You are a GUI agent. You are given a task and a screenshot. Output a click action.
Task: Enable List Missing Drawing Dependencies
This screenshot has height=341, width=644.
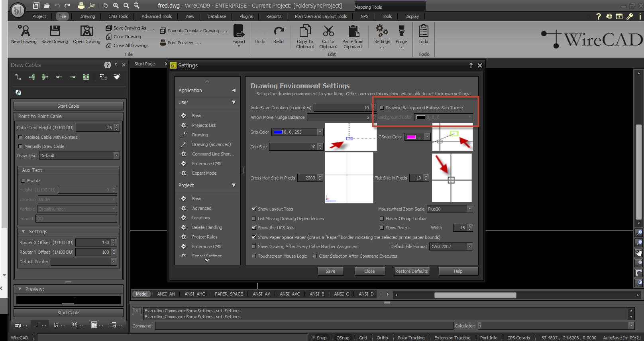254,219
